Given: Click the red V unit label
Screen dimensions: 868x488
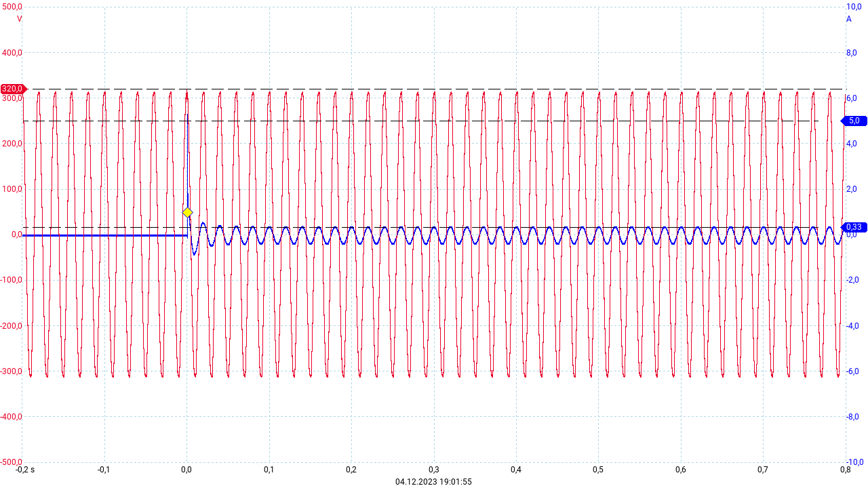Looking at the screenshot, I should pos(19,19).
